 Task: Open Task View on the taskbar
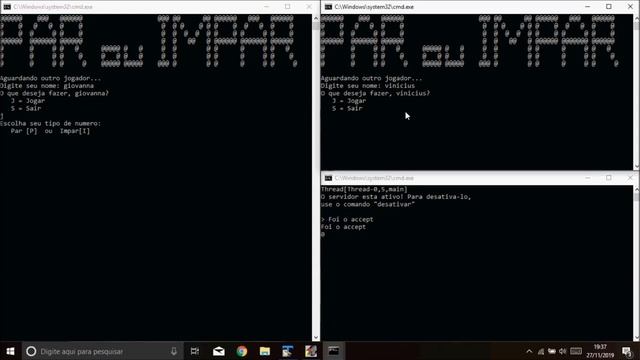[x=195, y=351]
